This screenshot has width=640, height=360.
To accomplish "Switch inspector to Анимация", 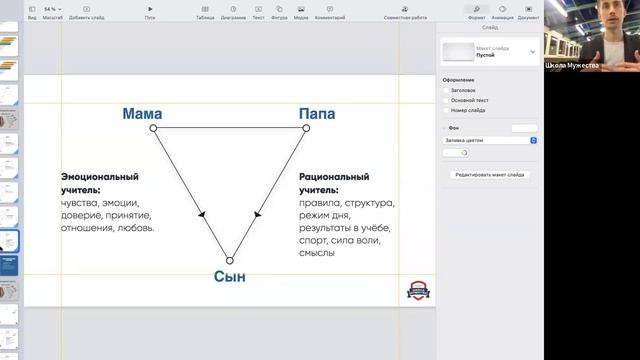I will (x=502, y=12).
